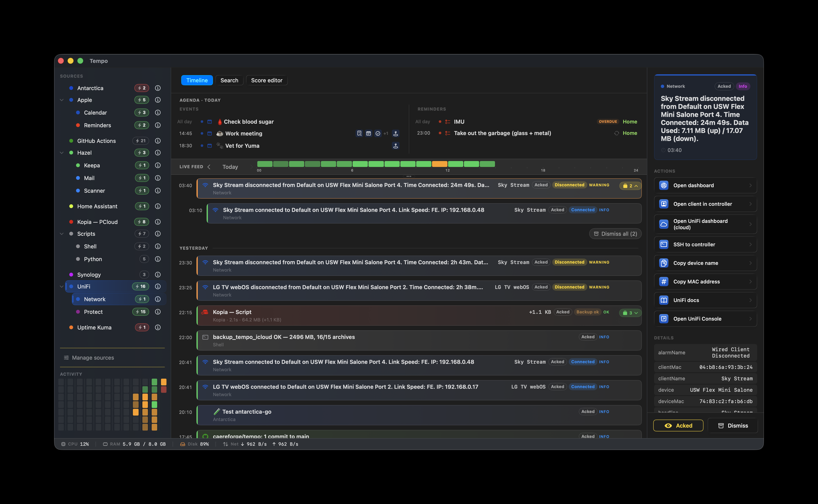Click the clipboard icon for Copy device name
Image resolution: width=818 pixels, height=504 pixels.
click(664, 263)
